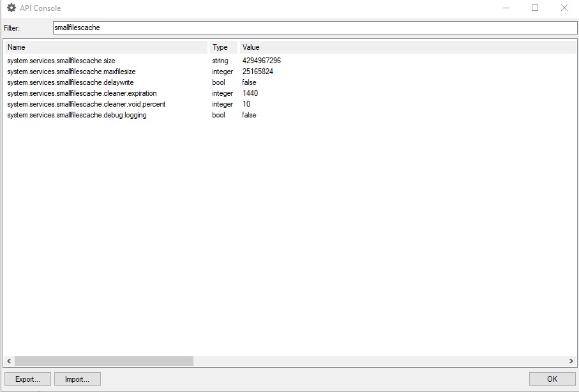The image size is (579, 392).
Task: Sort by the Type column header
Action: [224, 47]
